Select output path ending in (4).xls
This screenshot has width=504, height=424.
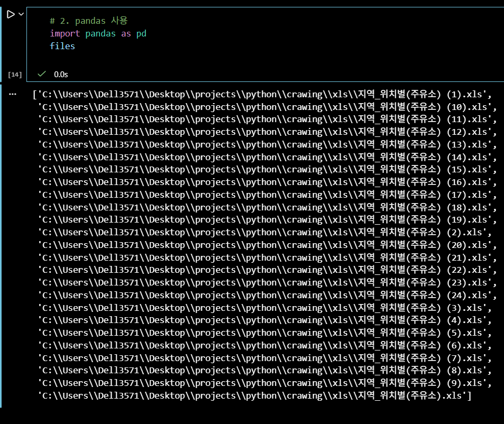265,320
